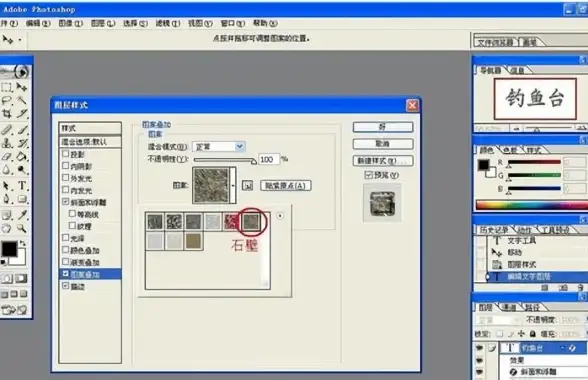The width and height of the screenshot is (588, 380).
Task: Click the new pattern preset icon beside the pattern
Action: coord(248,185)
